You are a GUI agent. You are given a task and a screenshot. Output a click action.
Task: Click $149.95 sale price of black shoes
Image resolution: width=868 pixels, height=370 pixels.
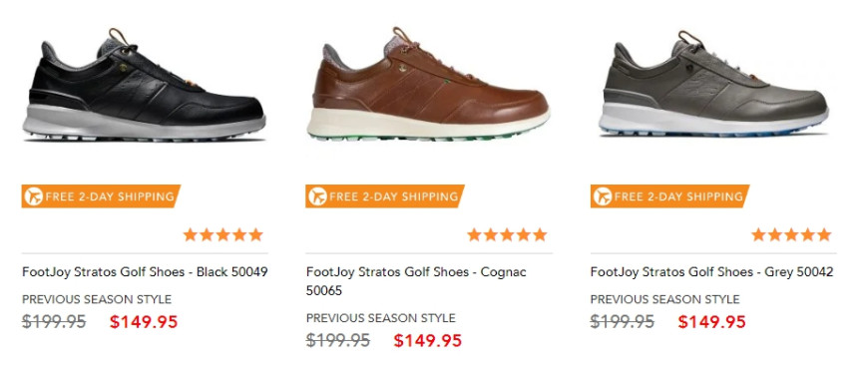click(x=144, y=322)
